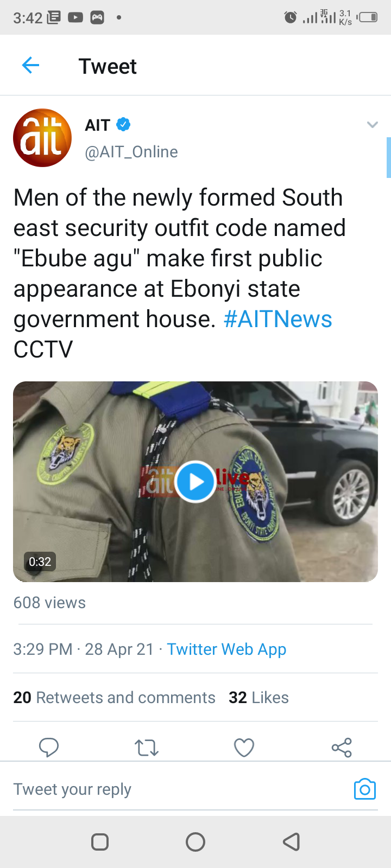Tap the blue verified badge
Image resolution: width=391 pixels, height=868 pixels.
coord(124,125)
